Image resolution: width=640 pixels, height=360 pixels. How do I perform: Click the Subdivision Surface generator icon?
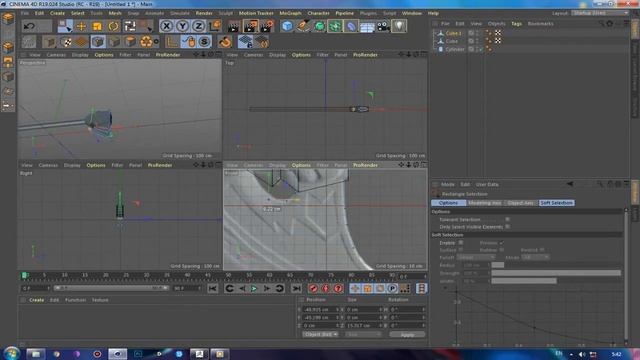319,26
